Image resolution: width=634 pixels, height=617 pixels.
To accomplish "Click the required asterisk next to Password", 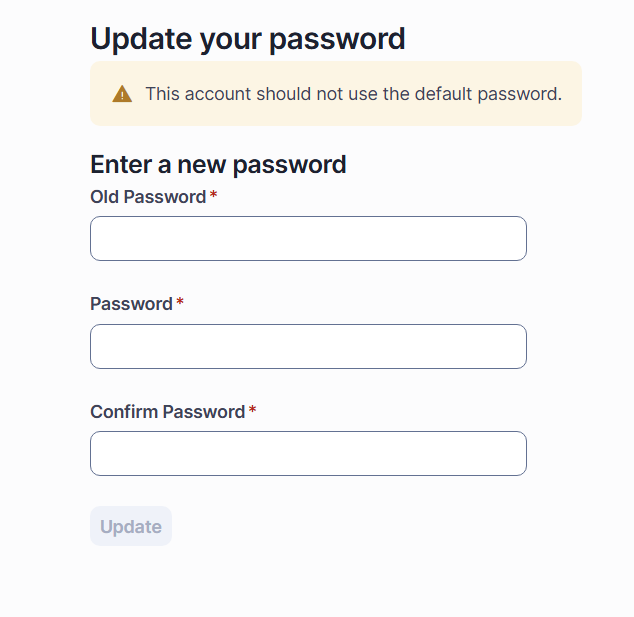I will point(180,303).
